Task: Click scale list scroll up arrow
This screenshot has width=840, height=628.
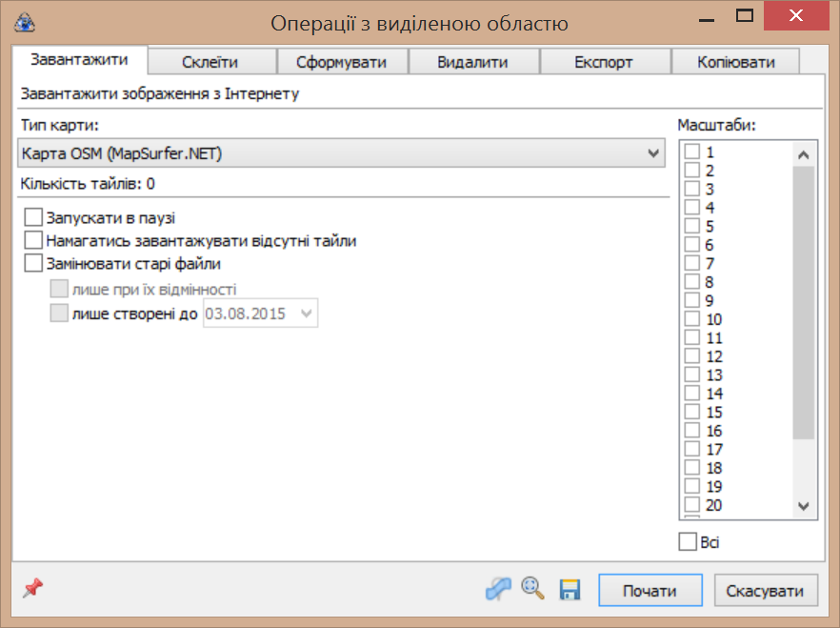Action: 803,154
